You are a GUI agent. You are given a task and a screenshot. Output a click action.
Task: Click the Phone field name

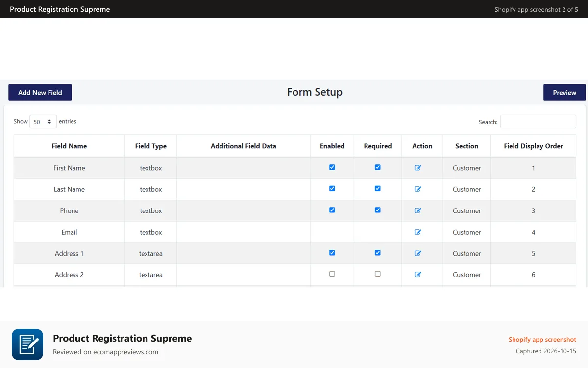(69, 210)
